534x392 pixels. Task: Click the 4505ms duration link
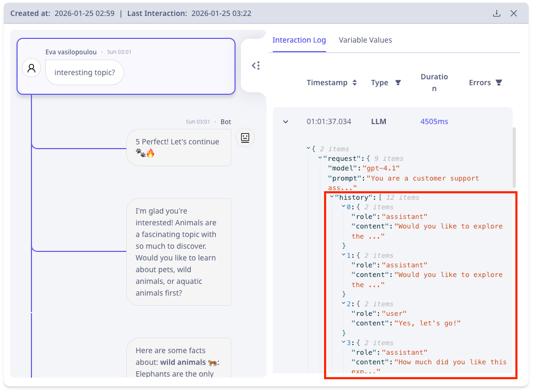click(434, 121)
